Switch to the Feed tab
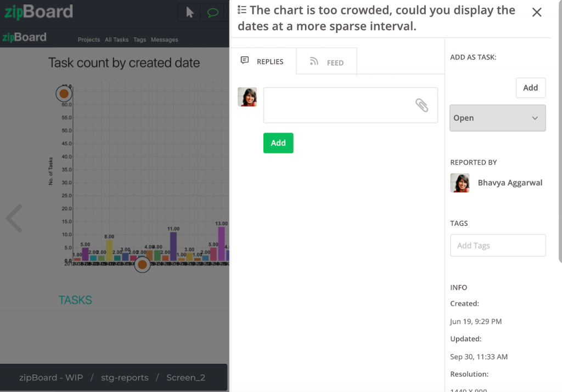562x392 pixels. 326,62
